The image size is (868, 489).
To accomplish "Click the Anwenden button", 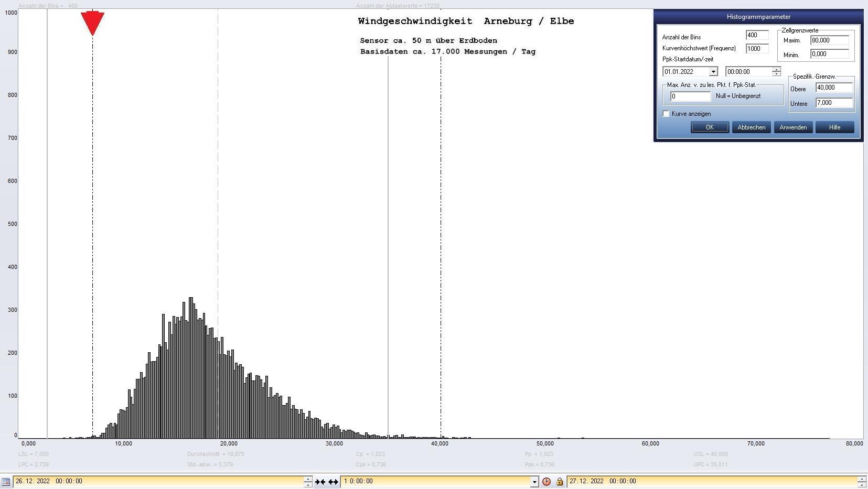I will [793, 127].
